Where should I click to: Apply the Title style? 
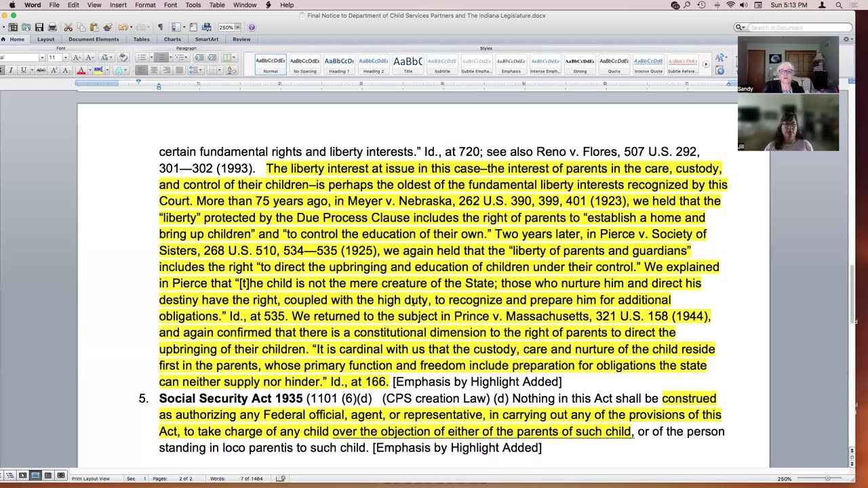(408, 64)
